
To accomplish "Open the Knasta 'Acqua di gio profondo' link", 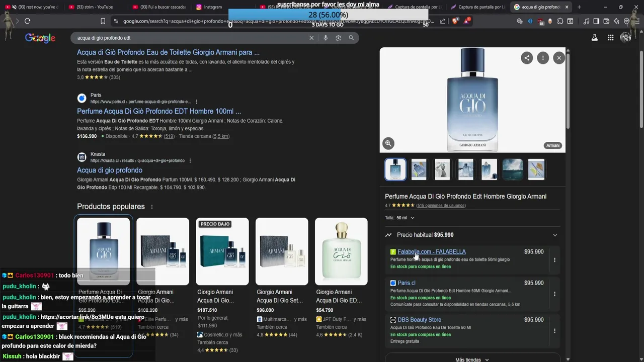I will (x=110, y=170).
